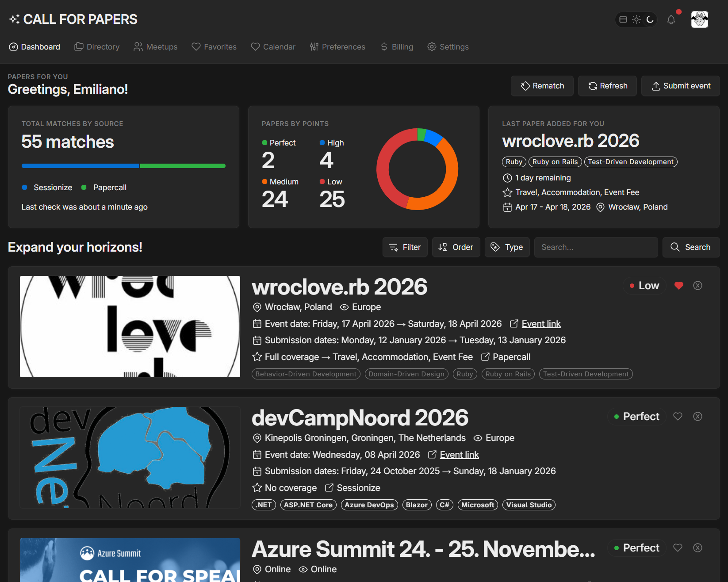
Task: Favorite devCampNoord 2026 with the heart
Action: [x=678, y=416]
